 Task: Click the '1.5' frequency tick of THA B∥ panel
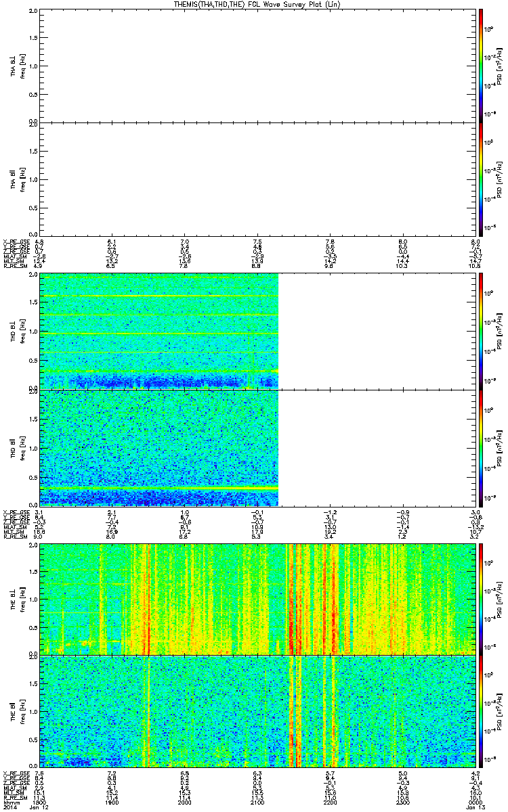33,152
